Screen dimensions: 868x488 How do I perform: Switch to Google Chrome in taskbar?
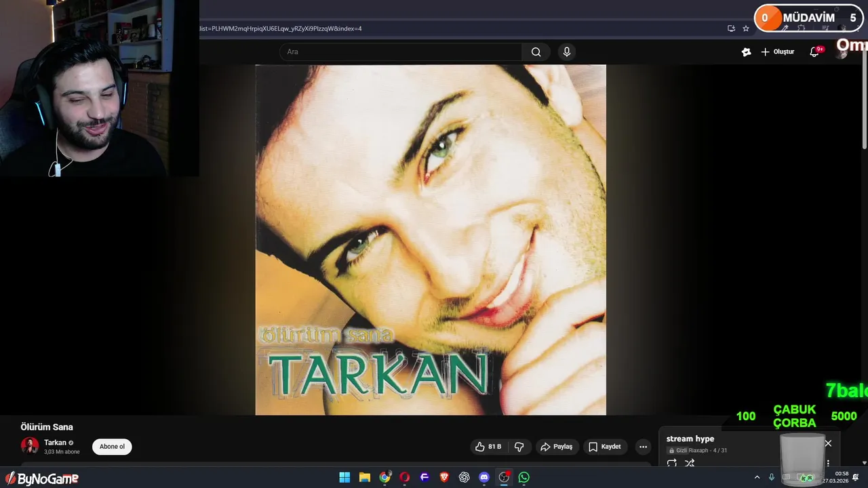point(384,477)
